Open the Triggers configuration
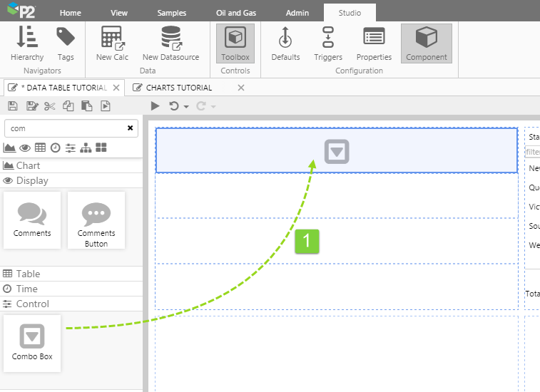The width and height of the screenshot is (540, 392). [328, 43]
